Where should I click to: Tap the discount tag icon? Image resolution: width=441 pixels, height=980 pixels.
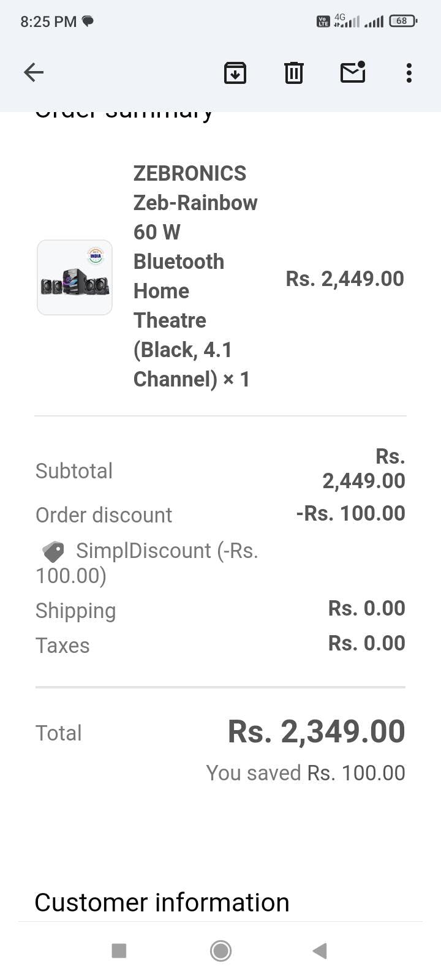coord(53,551)
